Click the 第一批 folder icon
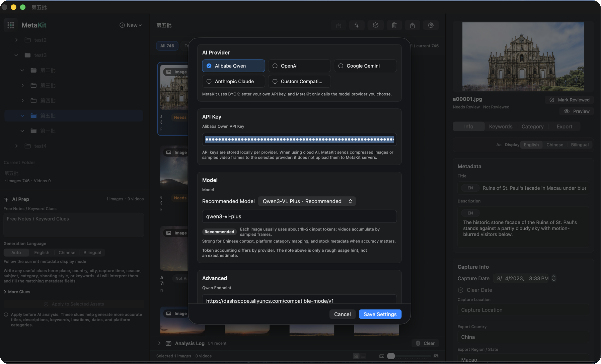This screenshot has height=364, width=601. pos(33,131)
